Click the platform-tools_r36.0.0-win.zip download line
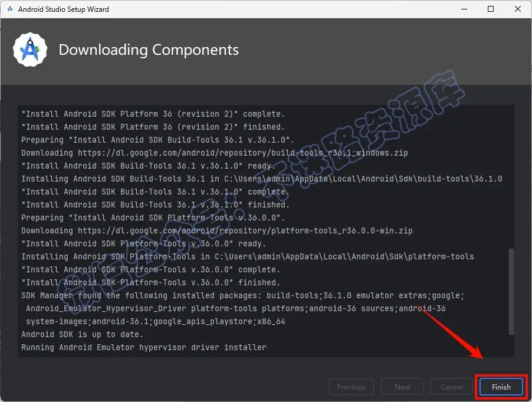The height and width of the screenshot is (402, 532). 217,231
